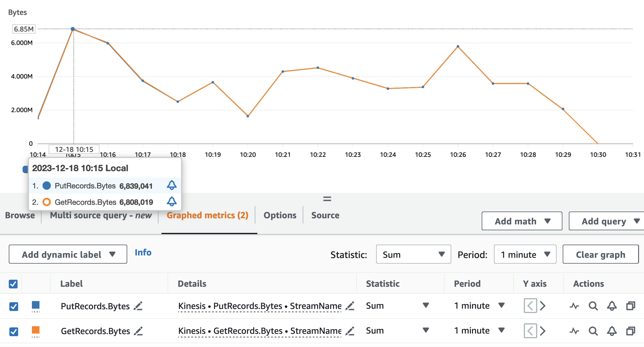Open the Source tab
The height and width of the screenshot is (347, 644).
click(x=325, y=215)
